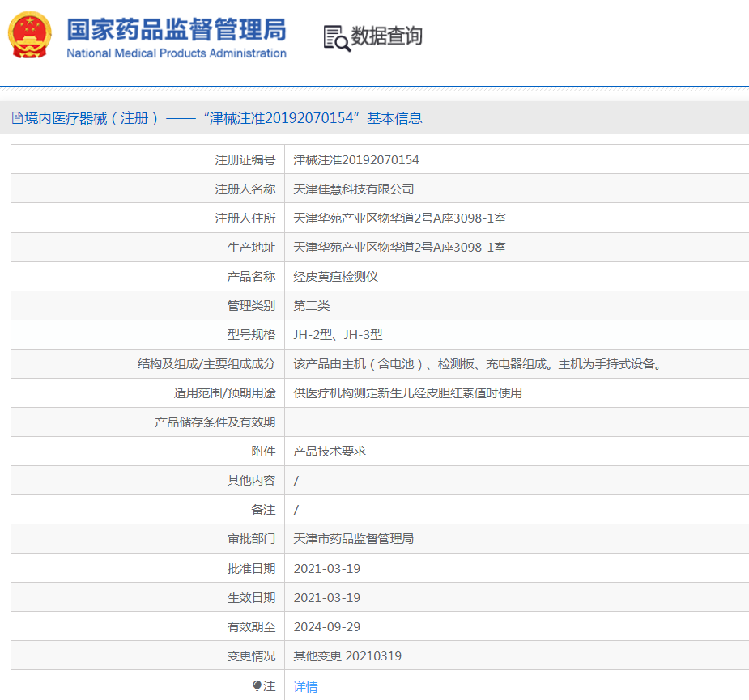
Task: Select model spec JH-2型、JH-3型
Action: click(x=338, y=335)
